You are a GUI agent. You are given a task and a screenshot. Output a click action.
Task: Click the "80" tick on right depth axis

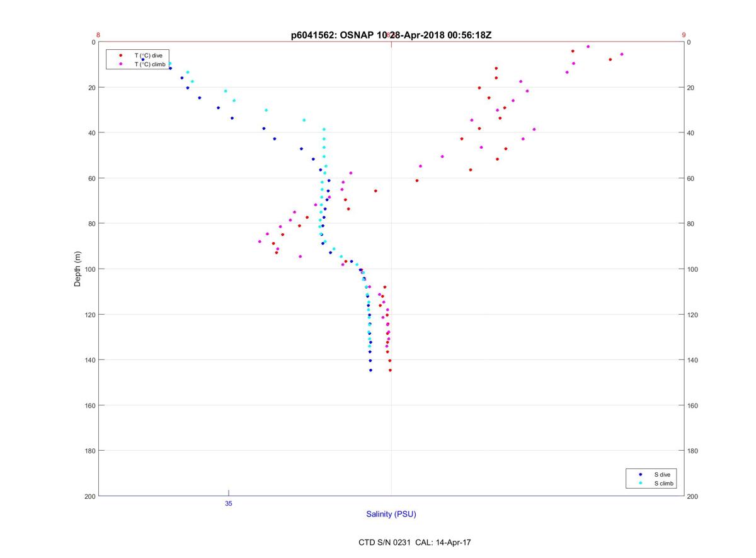click(x=690, y=224)
